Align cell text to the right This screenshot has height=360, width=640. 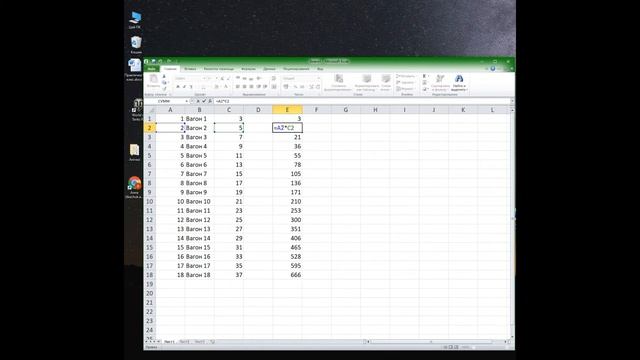(x=251, y=87)
